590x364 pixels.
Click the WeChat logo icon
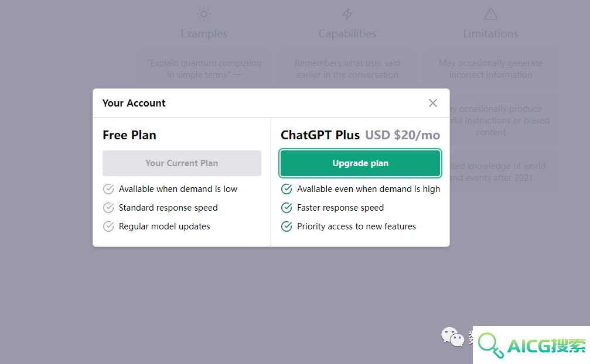[x=453, y=337]
